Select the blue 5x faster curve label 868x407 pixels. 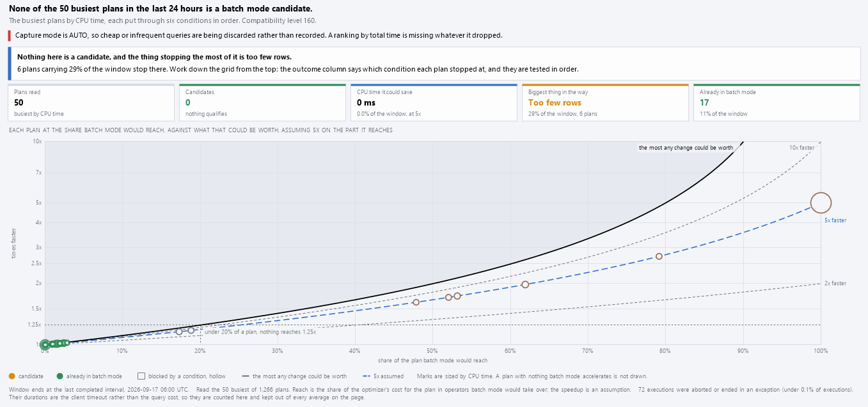(x=835, y=220)
